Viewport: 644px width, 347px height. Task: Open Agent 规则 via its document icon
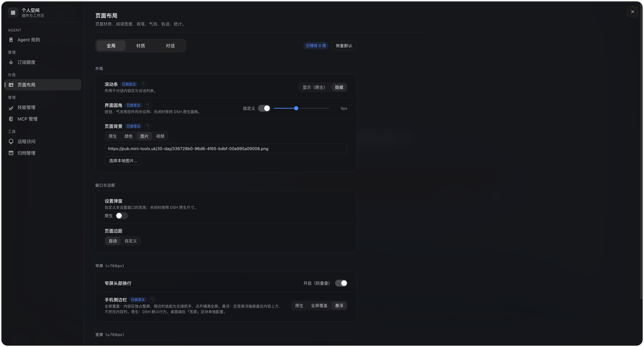(11, 40)
